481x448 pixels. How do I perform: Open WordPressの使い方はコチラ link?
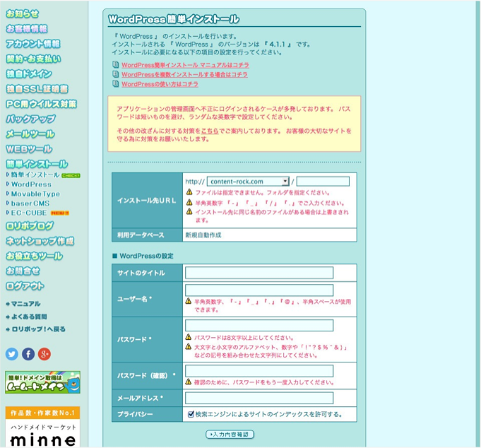[160, 84]
